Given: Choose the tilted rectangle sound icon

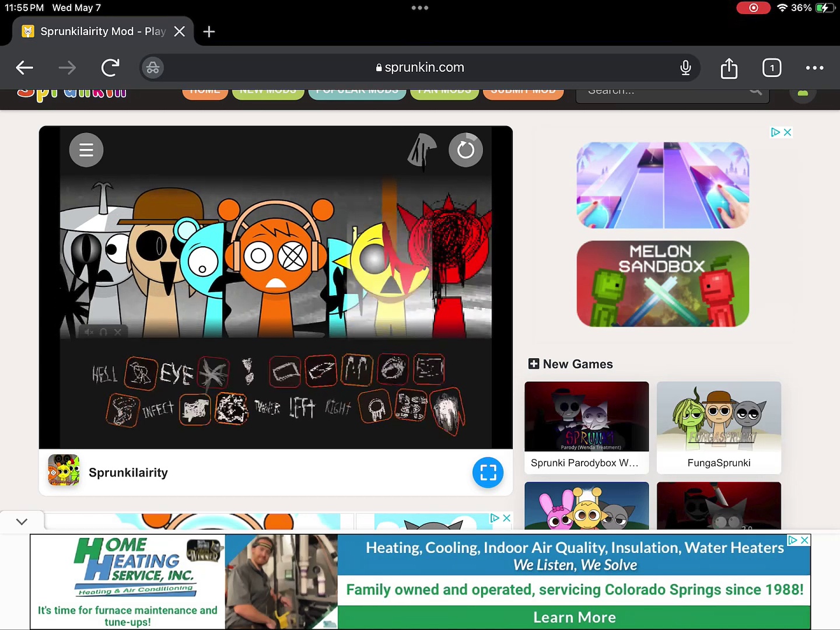Looking at the screenshot, I should [285, 372].
